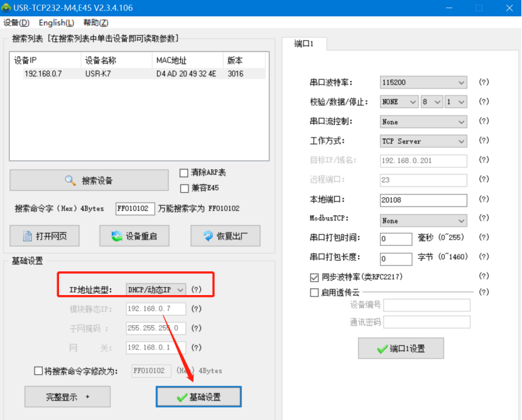Screen dimensions: 522x420
Task: Click the 完整显示 + button
Action: [x=67, y=397]
